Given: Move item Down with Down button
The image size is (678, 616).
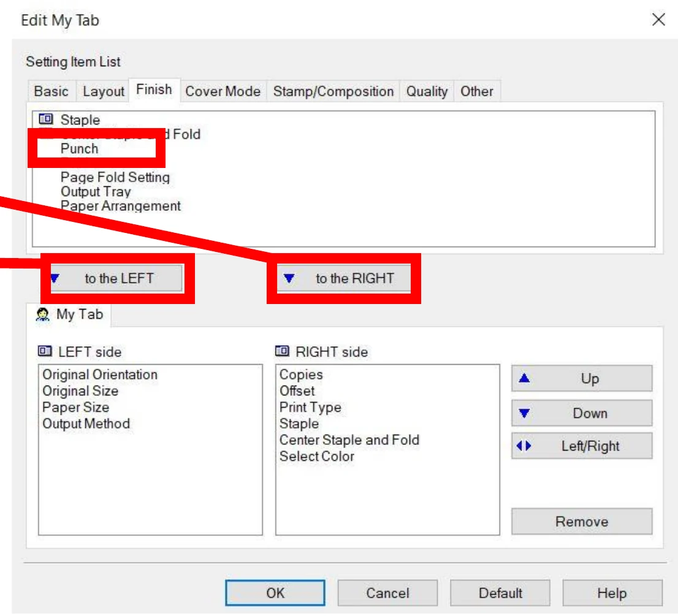Looking at the screenshot, I should (582, 413).
